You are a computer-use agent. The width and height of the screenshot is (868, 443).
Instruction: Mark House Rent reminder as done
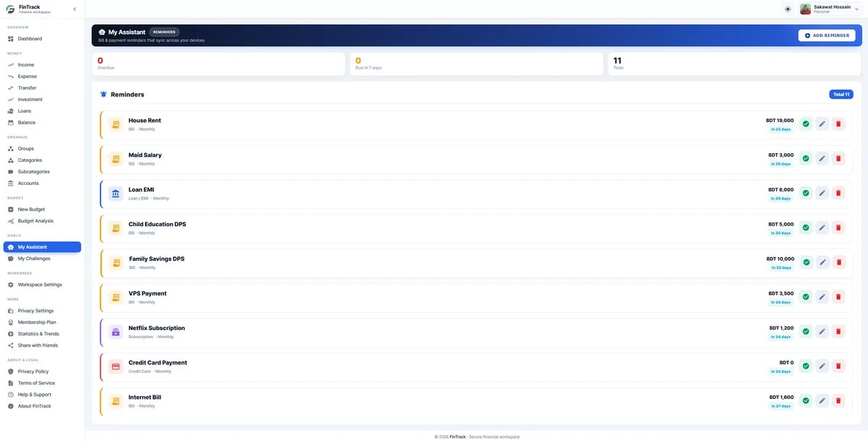click(x=806, y=124)
